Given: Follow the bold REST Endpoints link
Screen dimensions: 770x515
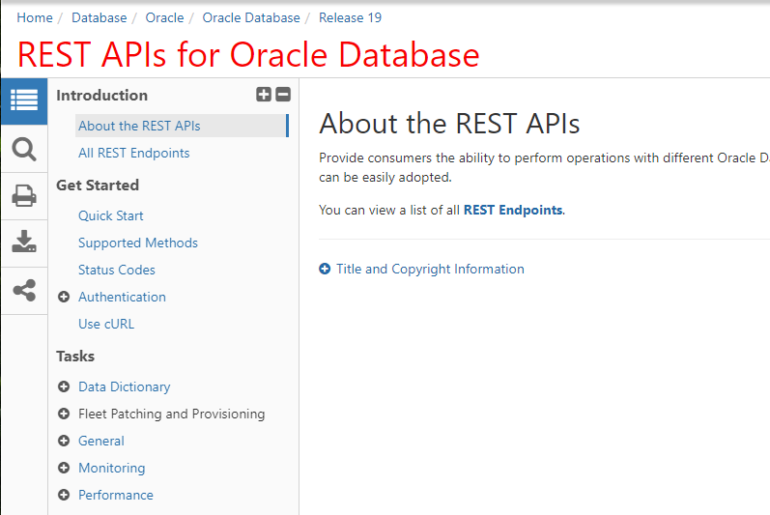Looking at the screenshot, I should tap(513, 210).
